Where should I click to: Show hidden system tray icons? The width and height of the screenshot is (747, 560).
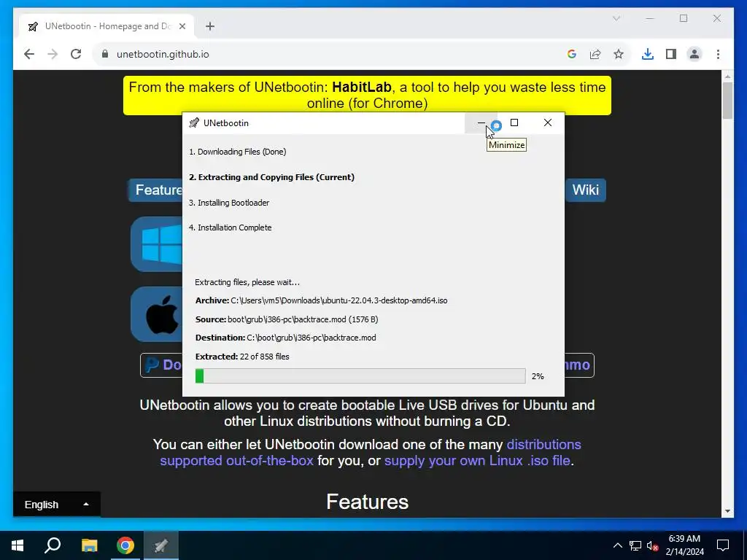(617, 545)
